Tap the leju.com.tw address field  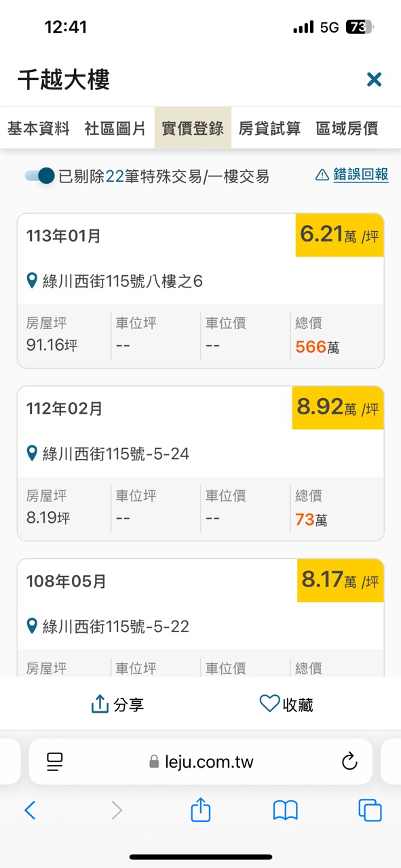click(201, 762)
